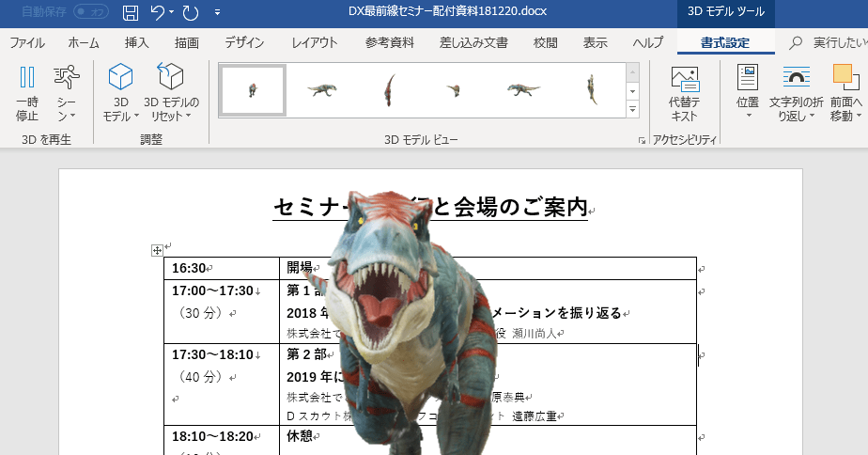Select the fourth 3D model view thumbnail
The width and height of the screenshot is (868, 455).
click(455, 90)
